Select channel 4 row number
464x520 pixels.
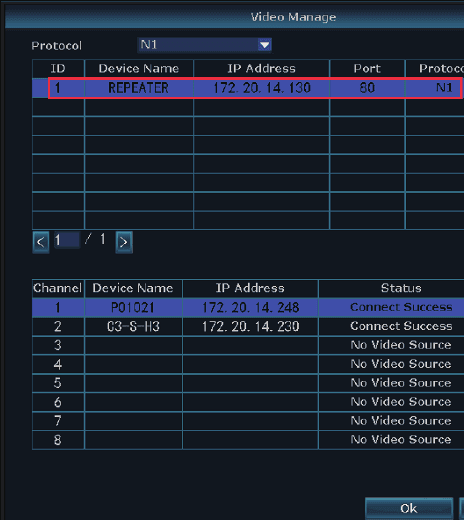click(x=58, y=364)
